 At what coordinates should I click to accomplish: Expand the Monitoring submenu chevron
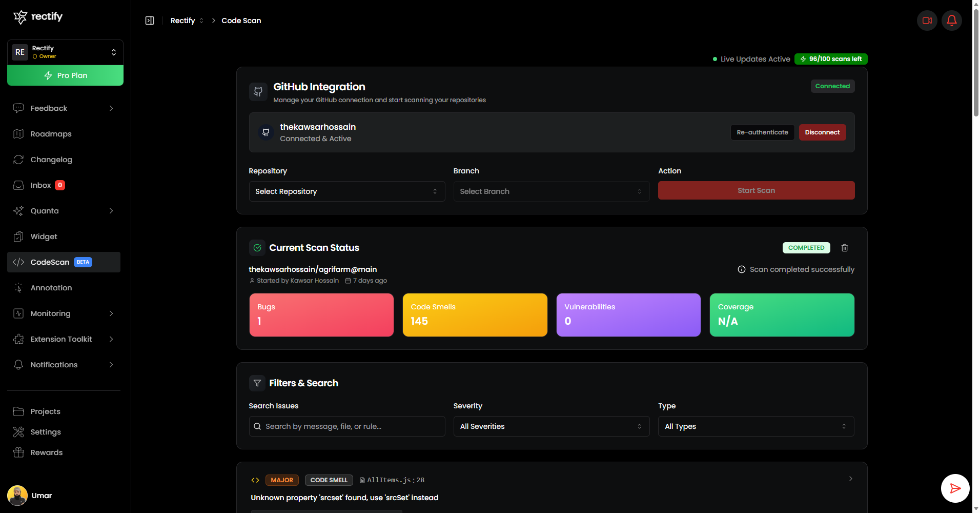coord(111,313)
